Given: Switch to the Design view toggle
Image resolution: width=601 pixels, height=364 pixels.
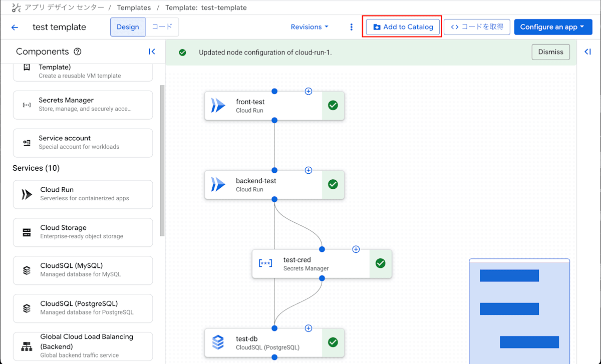Looking at the screenshot, I should [128, 27].
